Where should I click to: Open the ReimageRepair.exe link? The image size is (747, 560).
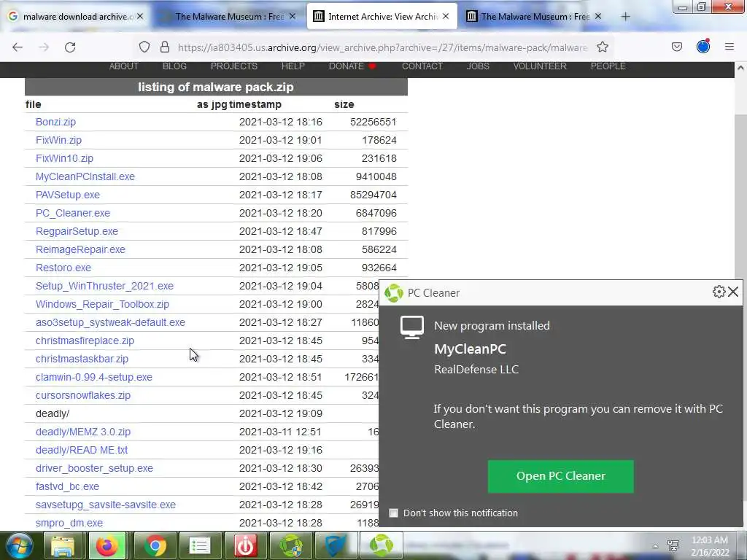pos(80,249)
